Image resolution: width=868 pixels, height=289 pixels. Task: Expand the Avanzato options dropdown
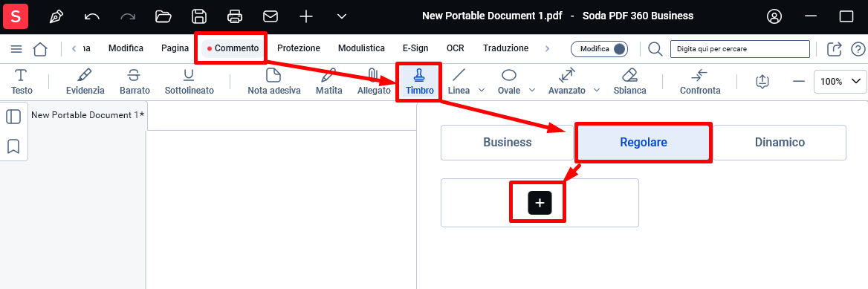pos(597,90)
